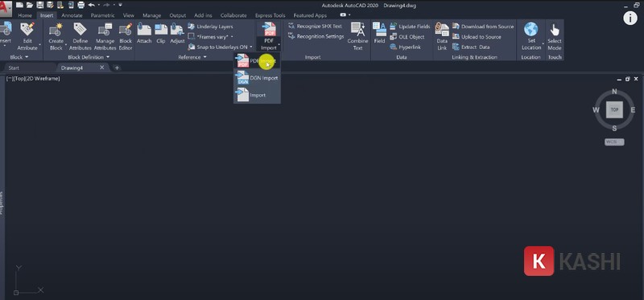Expand the Block Definition panel dropdown
This screenshot has height=300, width=644.
click(89, 57)
